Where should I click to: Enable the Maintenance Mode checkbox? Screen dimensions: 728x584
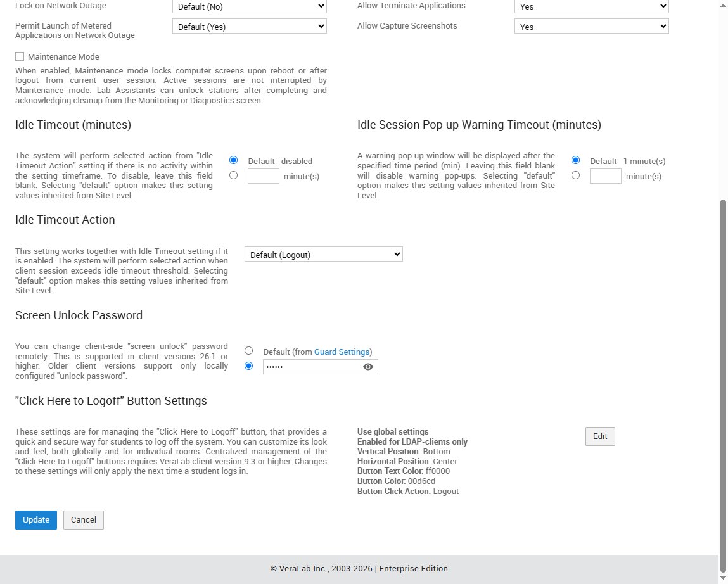click(x=20, y=56)
